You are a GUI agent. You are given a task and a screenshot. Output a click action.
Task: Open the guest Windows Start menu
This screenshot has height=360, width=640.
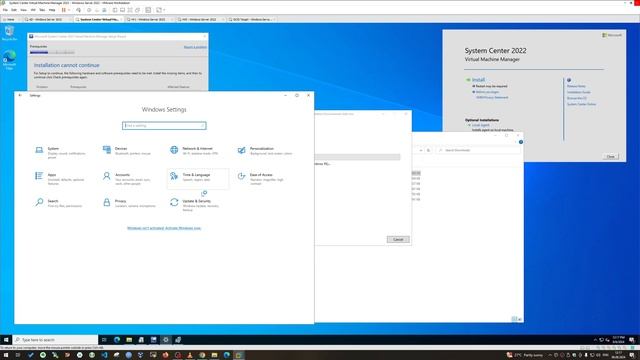(6, 340)
